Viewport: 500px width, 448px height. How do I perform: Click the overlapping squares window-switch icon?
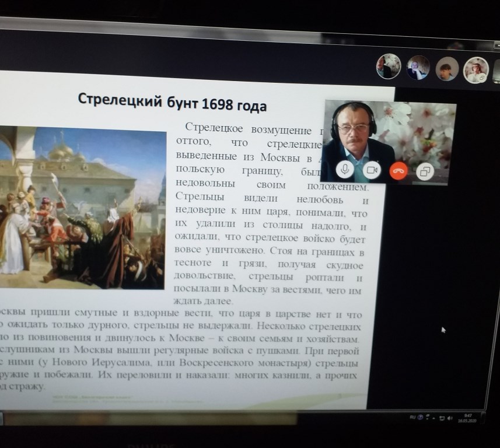(426, 171)
